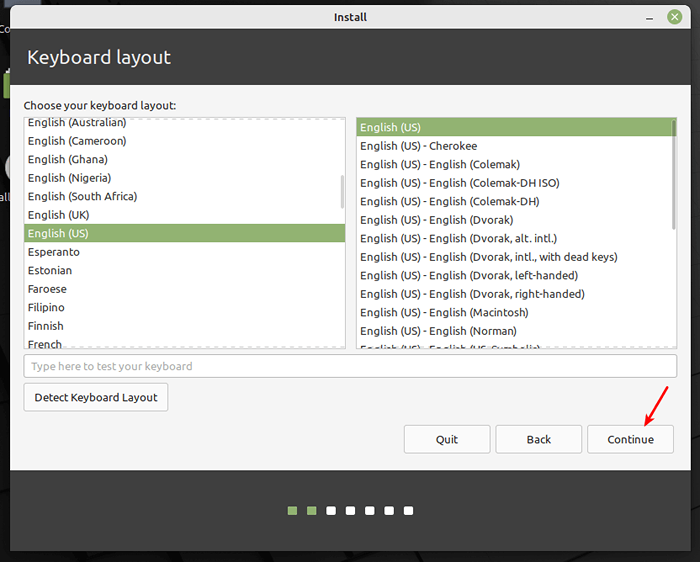Choose Estonian keyboard layout

[184, 271]
